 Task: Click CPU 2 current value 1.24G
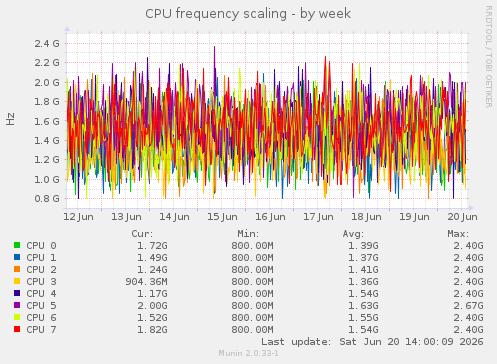[152, 270]
